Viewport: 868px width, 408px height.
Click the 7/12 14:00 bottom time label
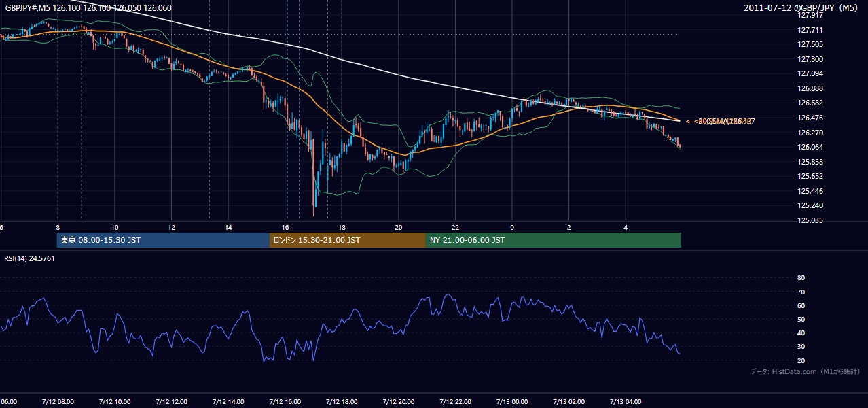coord(228,401)
